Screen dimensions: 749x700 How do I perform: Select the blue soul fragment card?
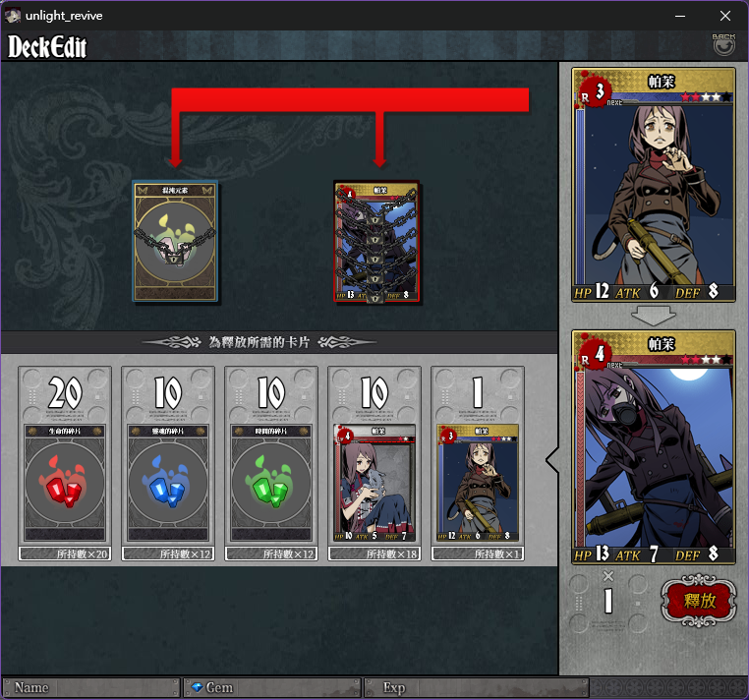(168, 483)
